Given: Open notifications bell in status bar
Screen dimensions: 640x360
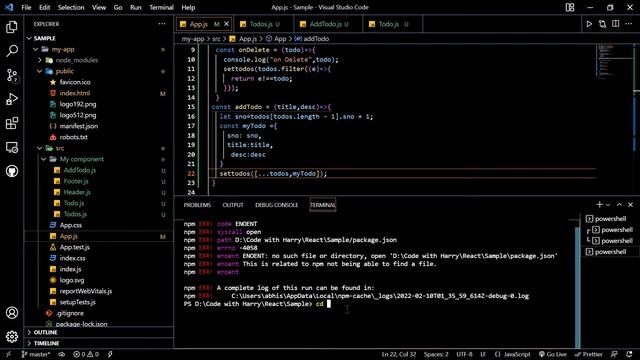Looking at the screenshot, I should (x=629, y=354).
